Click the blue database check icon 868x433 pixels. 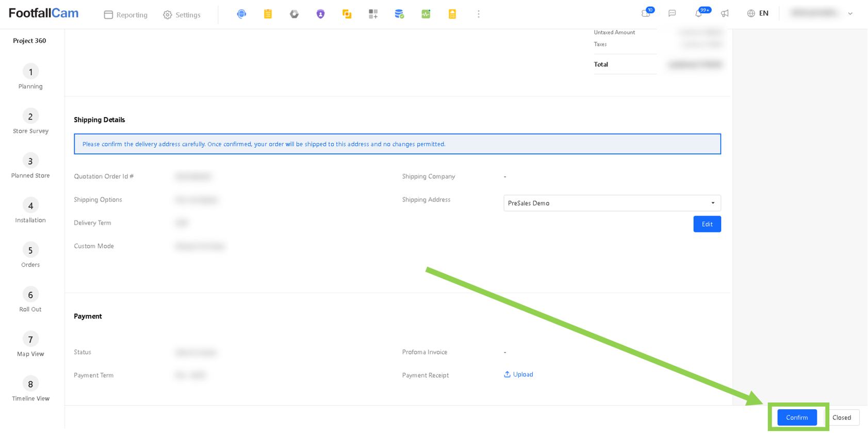click(x=399, y=14)
